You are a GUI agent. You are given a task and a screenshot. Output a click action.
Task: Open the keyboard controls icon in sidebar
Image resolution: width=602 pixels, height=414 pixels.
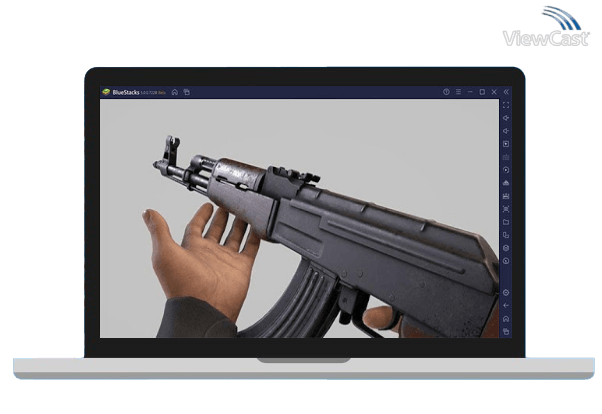[506, 157]
